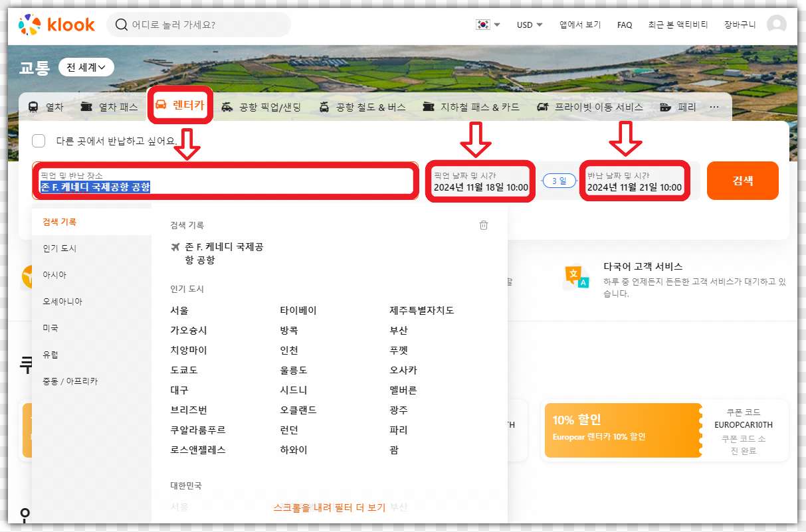Expand the 전 세계 region dropdown
The width and height of the screenshot is (806, 532).
pos(86,67)
